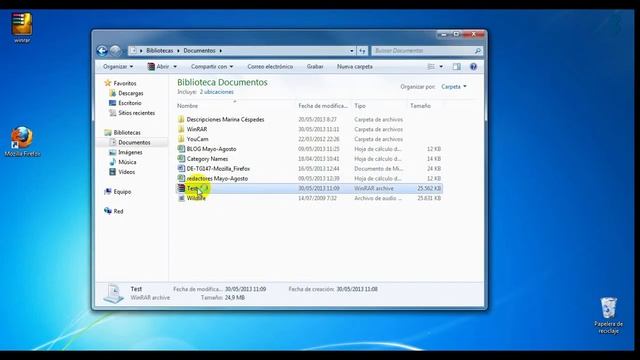Select the redactores Mayo-Agosto spreadsheet icon

click(181, 178)
